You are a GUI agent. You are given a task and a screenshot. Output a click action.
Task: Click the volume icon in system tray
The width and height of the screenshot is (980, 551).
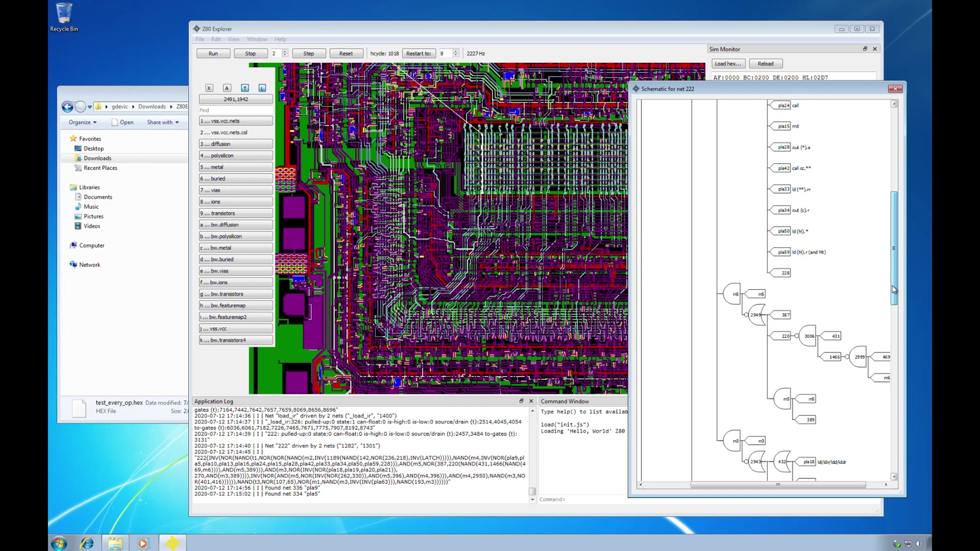pos(919,543)
